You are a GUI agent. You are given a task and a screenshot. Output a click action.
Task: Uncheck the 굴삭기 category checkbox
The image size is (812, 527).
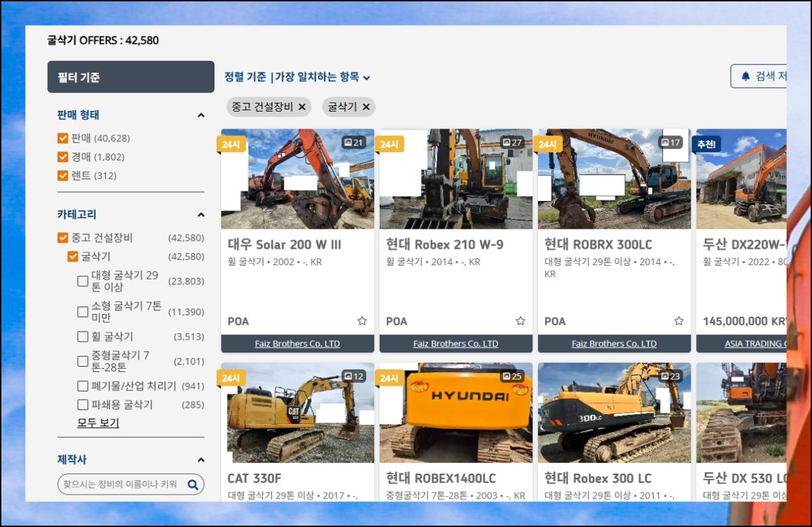point(73,257)
